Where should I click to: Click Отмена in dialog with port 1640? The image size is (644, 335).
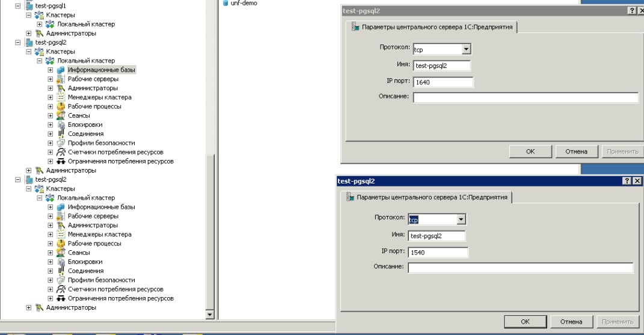coord(576,152)
